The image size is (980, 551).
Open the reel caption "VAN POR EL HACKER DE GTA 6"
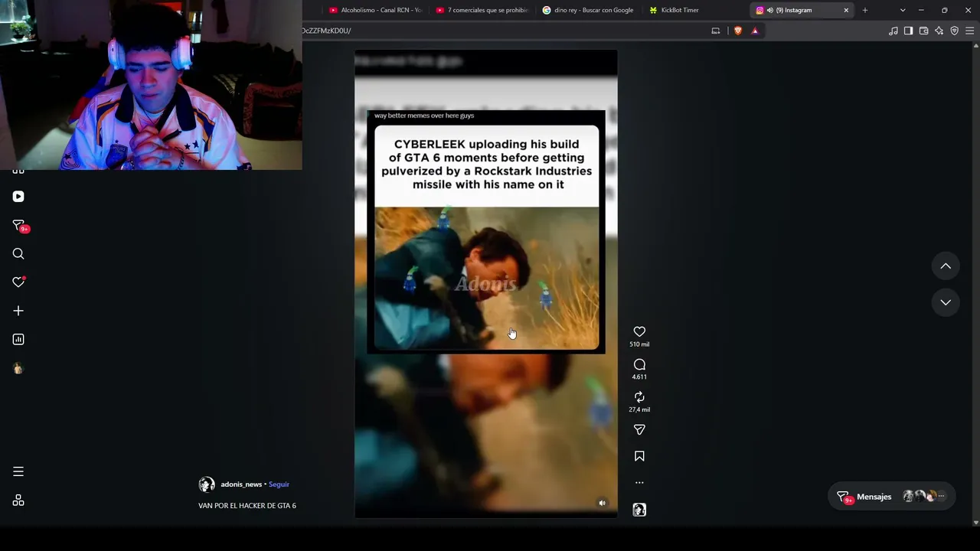(247, 506)
